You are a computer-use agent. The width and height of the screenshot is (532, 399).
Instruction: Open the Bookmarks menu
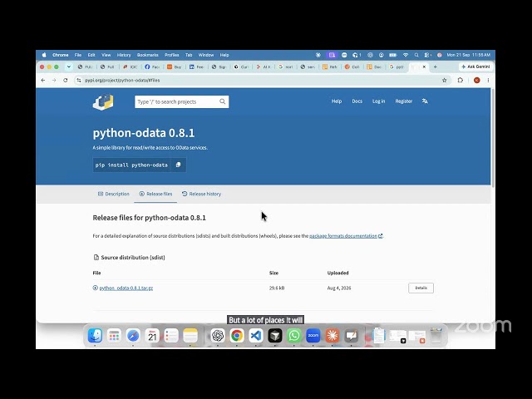click(148, 55)
